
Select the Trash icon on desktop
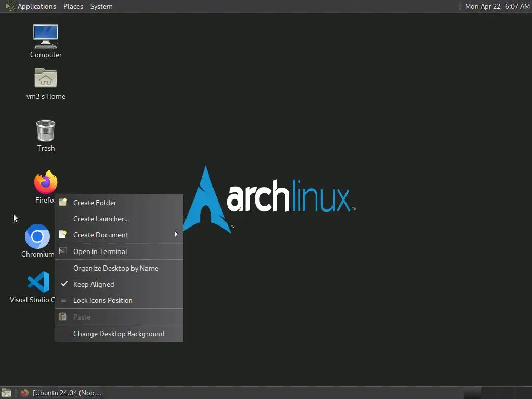coord(46,130)
